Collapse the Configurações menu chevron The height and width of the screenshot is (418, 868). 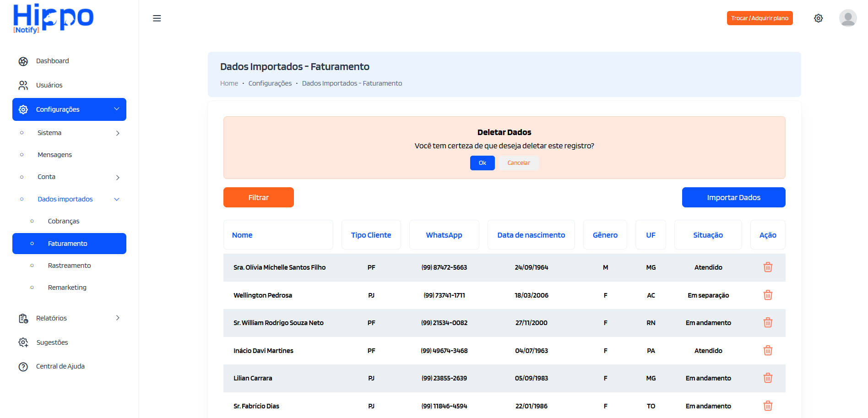117,109
